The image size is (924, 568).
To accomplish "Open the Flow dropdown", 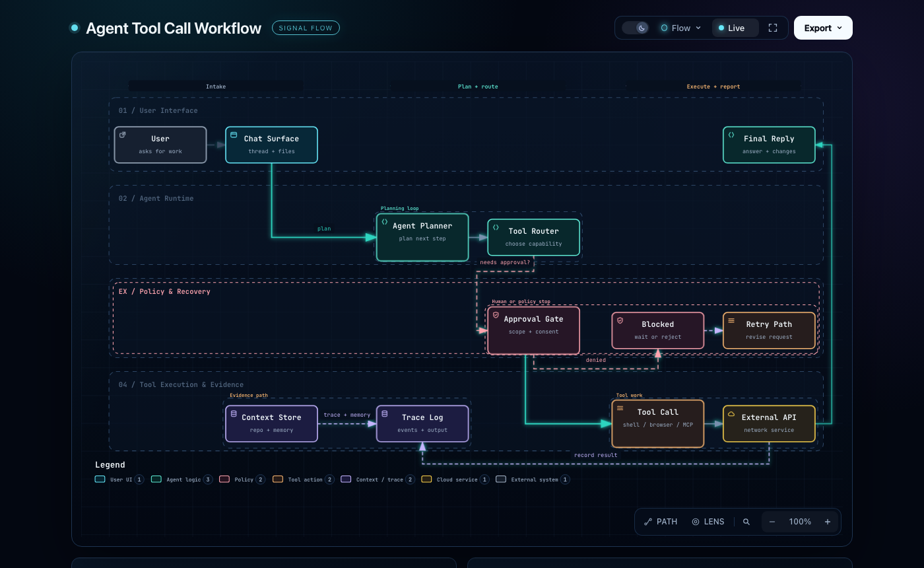I will pos(681,28).
